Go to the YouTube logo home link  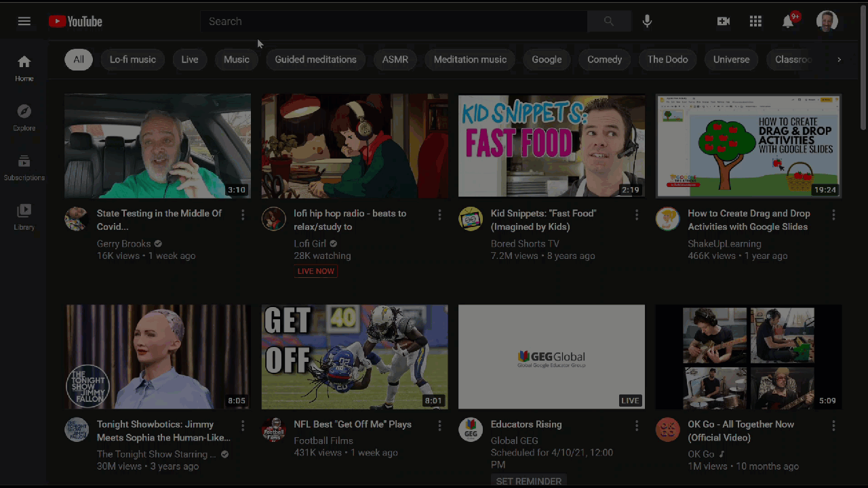pos(75,22)
